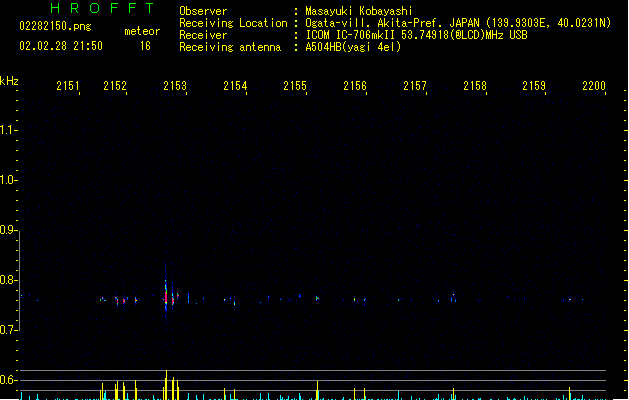Viewport: 629px width, 400px height.
Task: Click the 2157 time axis marker
Action: [x=415, y=86]
